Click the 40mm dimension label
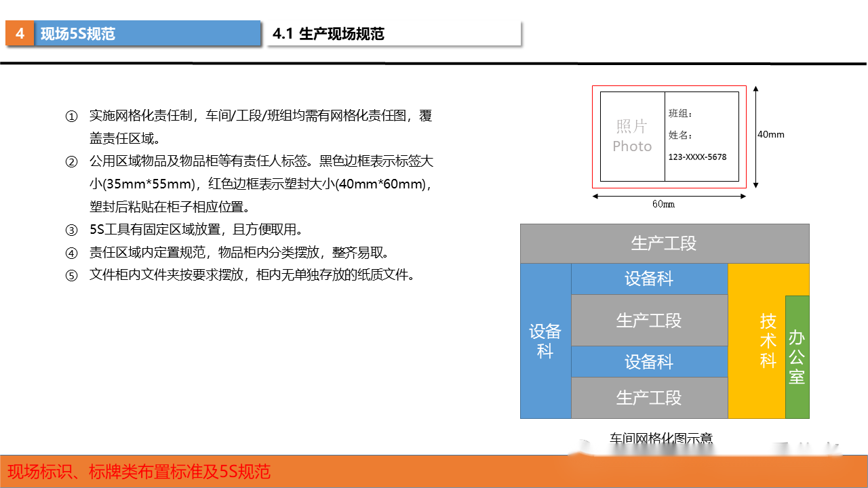This screenshot has height=488, width=868. click(x=771, y=134)
